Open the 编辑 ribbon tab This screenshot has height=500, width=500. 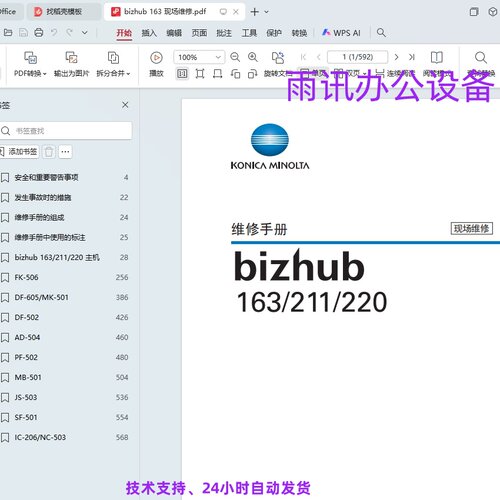[174, 33]
